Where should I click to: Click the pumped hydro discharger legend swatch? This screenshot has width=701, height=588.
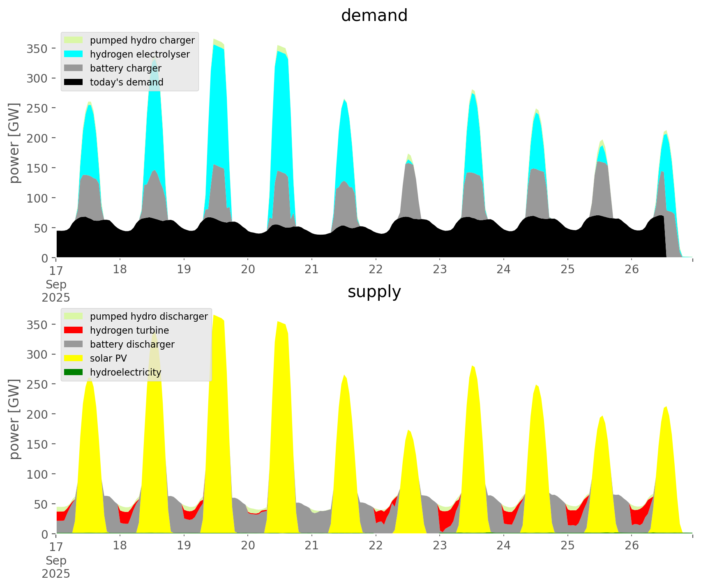pyautogui.click(x=74, y=316)
